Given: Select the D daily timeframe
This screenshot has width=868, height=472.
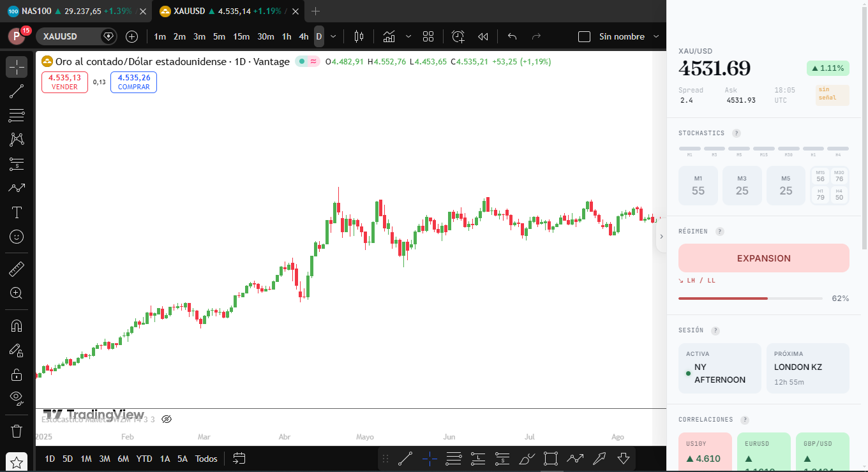Looking at the screenshot, I should [319, 36].
